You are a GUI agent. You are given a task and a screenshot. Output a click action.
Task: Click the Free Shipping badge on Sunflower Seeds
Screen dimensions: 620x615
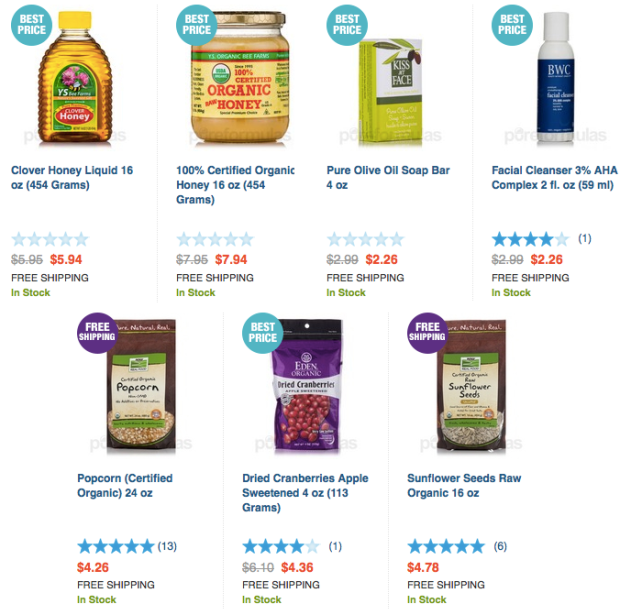point(427,333)
